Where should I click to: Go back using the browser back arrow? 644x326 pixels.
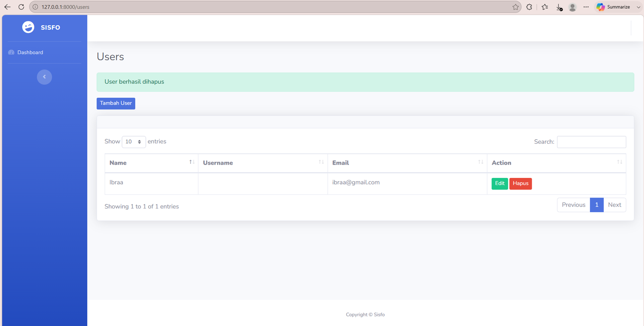[x=7, y=7]
